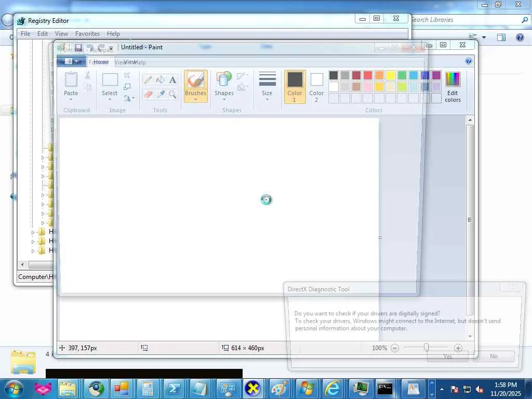Pick the yellow color swatch
This screenshot has height=399, width=532.
tap(391, 75)
